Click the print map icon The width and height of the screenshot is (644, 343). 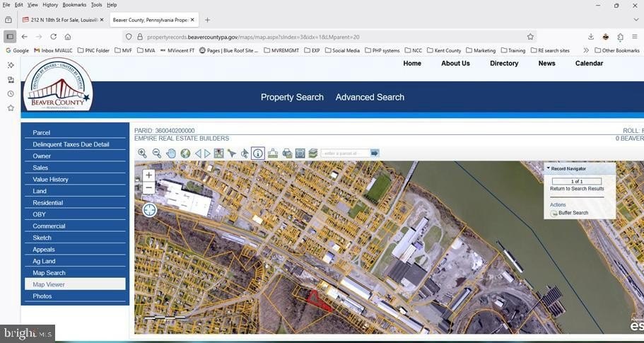pos(287,153)
